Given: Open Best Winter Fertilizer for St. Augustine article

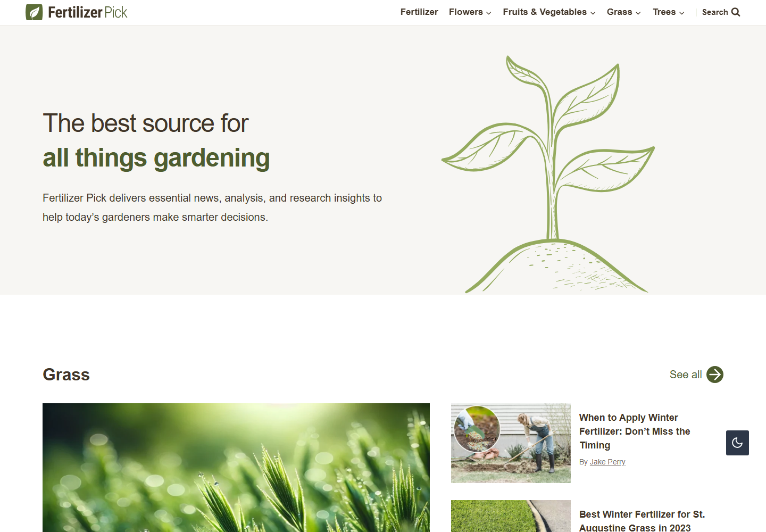Looking at the screenshot, I should click(642, 521).
